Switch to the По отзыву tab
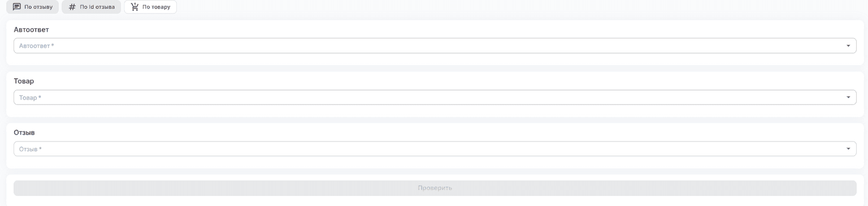 (32, 7)
